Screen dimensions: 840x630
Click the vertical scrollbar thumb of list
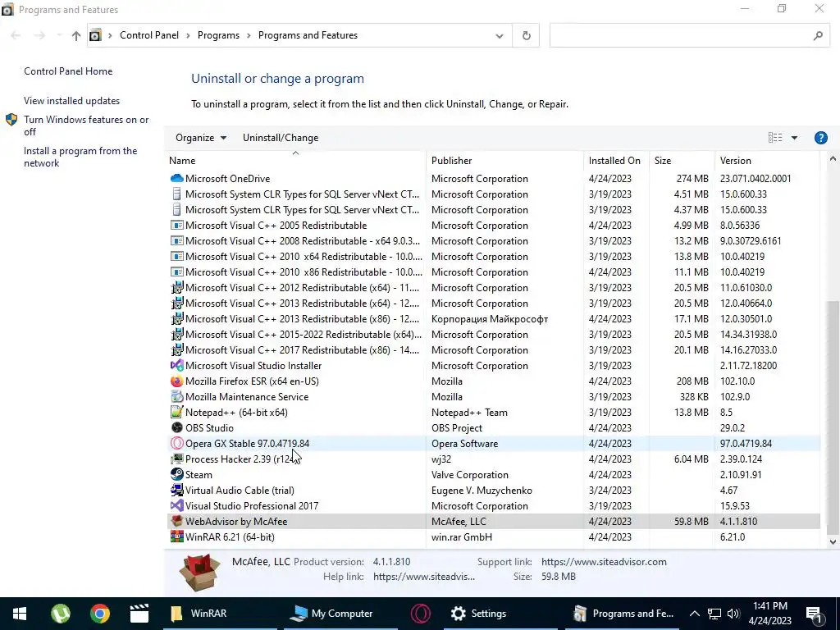pos(833,417)
